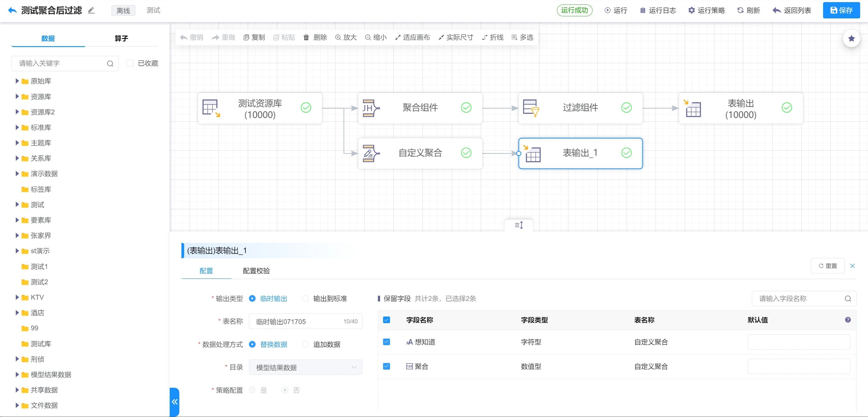Open the 目录 dropdown 模型结果数据
The height and width of the screenshot is (417, 868).
(306, 367)
